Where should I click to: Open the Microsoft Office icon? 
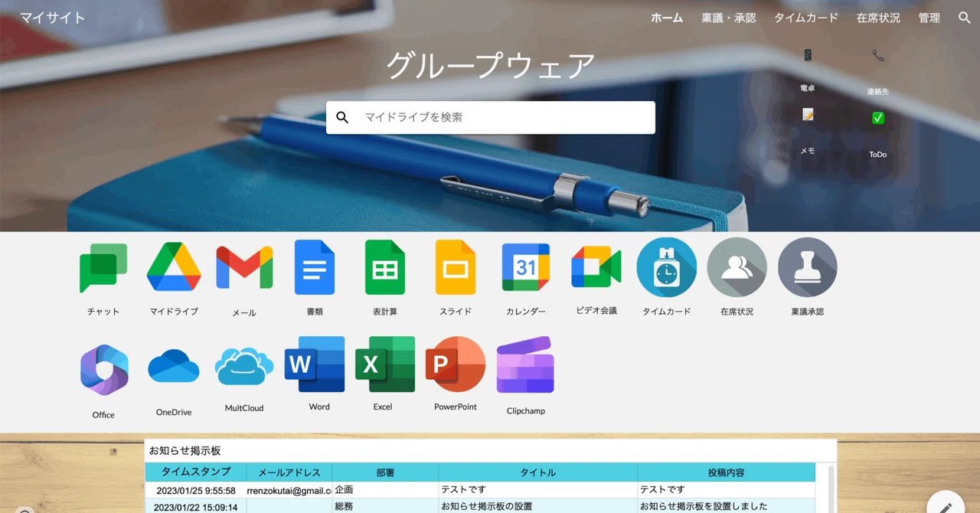pos(104,370)
